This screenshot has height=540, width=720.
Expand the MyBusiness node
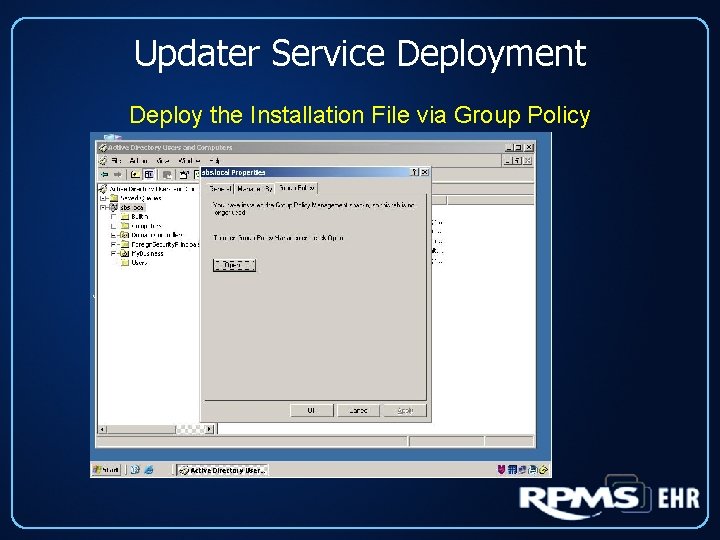pyautogui.click(x=113, y=253)
